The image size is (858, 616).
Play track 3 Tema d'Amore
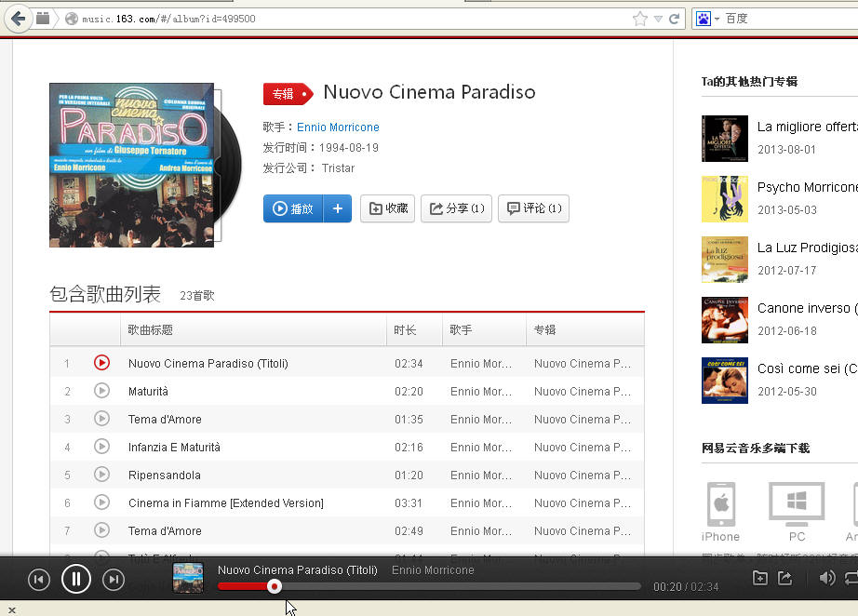pyautogui.click(x=101, y=419)
